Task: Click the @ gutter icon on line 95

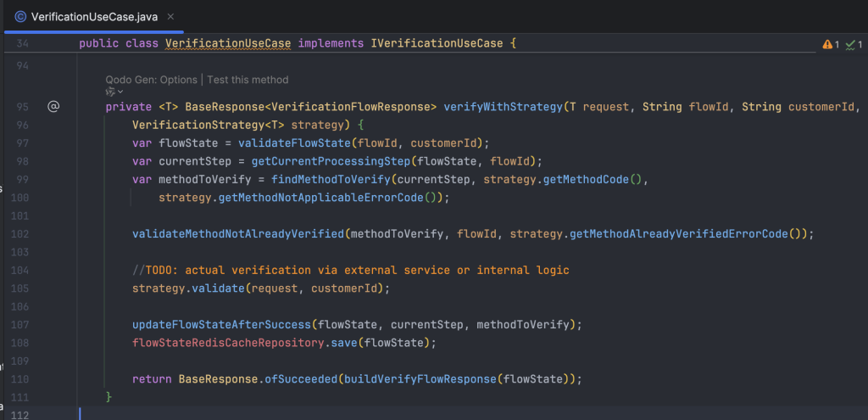Action: (x=53, y=106)
